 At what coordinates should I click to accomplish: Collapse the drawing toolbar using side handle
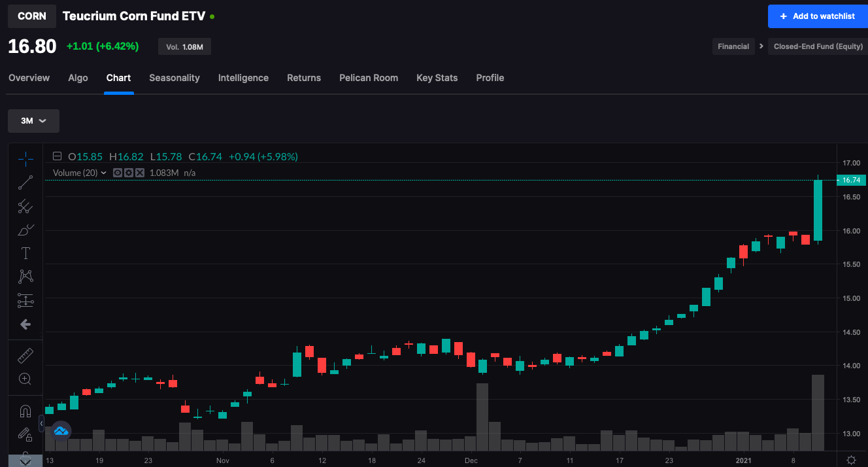tap(41, 424)
